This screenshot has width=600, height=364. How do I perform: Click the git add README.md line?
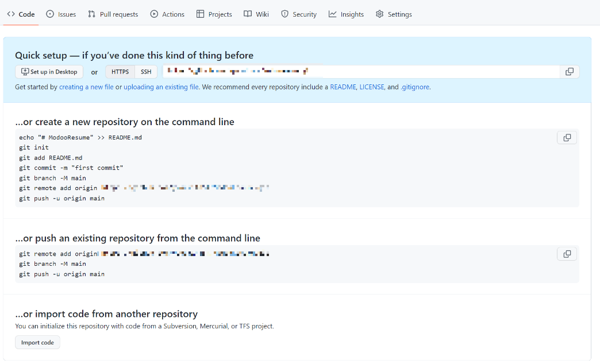pos(51,158)
